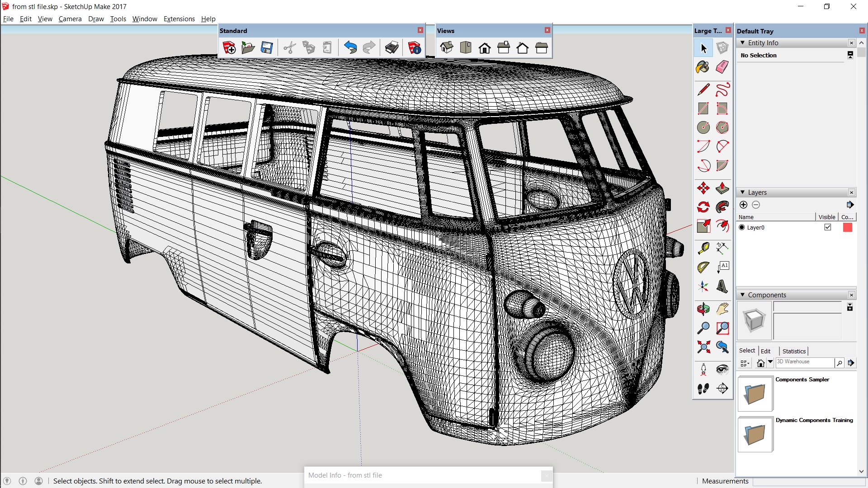This screenshot has height=488, width=868.
Task: Select the Look Around eye tool
Action: point(722,370)
